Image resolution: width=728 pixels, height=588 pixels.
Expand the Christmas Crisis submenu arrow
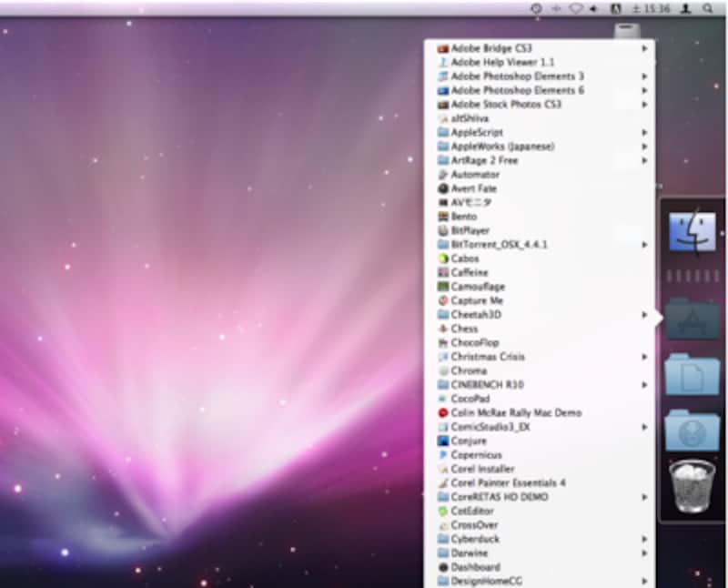click(x=644, y=357)
